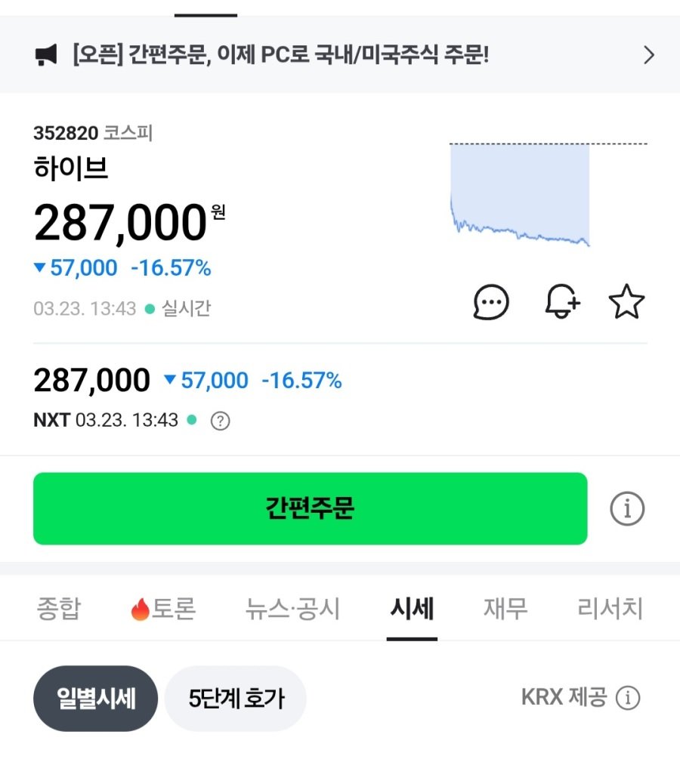Favorite 하이브 with the star icon
Image resolution: width=680 pixels, height=784 pixels.
pyautogui.click(x=626, y=303)
